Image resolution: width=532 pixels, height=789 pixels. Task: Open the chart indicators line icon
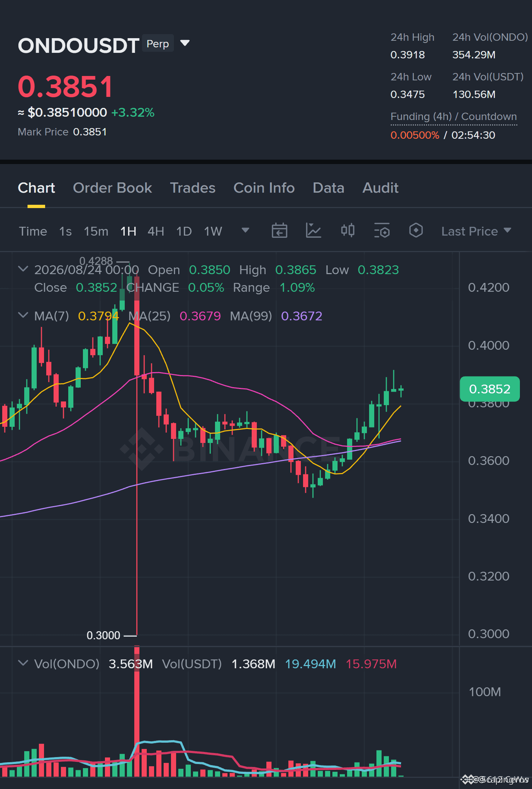313,231
